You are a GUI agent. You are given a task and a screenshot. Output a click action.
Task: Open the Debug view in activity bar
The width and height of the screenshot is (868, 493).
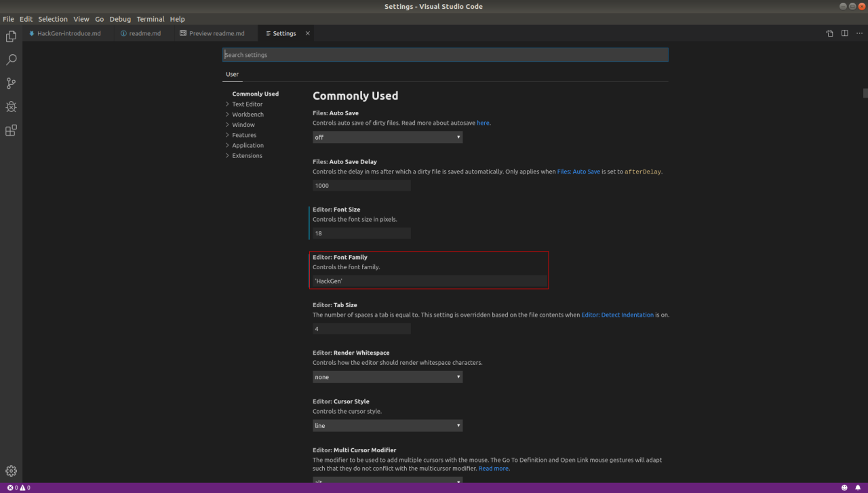pyautogui.click(x=11, y=107)
